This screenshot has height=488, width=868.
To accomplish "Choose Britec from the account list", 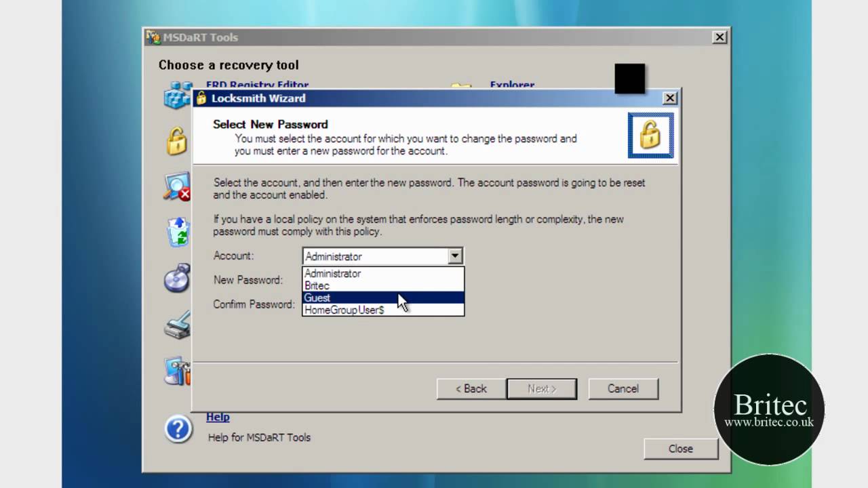I will [x=383, y=285].
